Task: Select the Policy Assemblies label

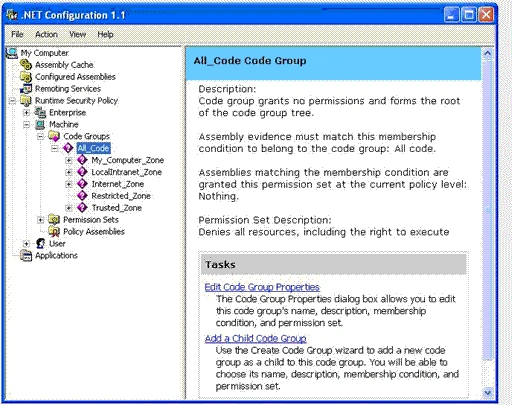Action: 94,231
